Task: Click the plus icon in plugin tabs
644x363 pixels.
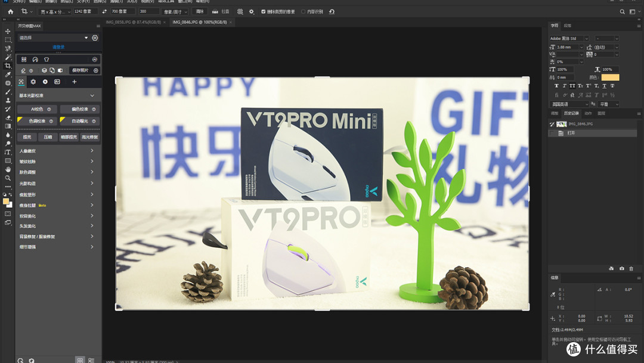Action: pos(75,82)
